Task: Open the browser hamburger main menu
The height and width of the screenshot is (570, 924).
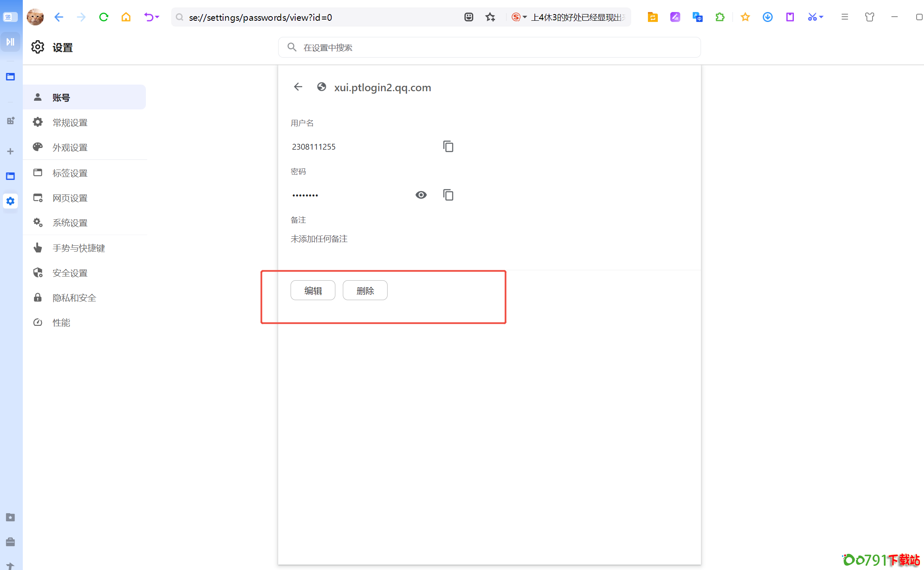Action: [844, 17]
